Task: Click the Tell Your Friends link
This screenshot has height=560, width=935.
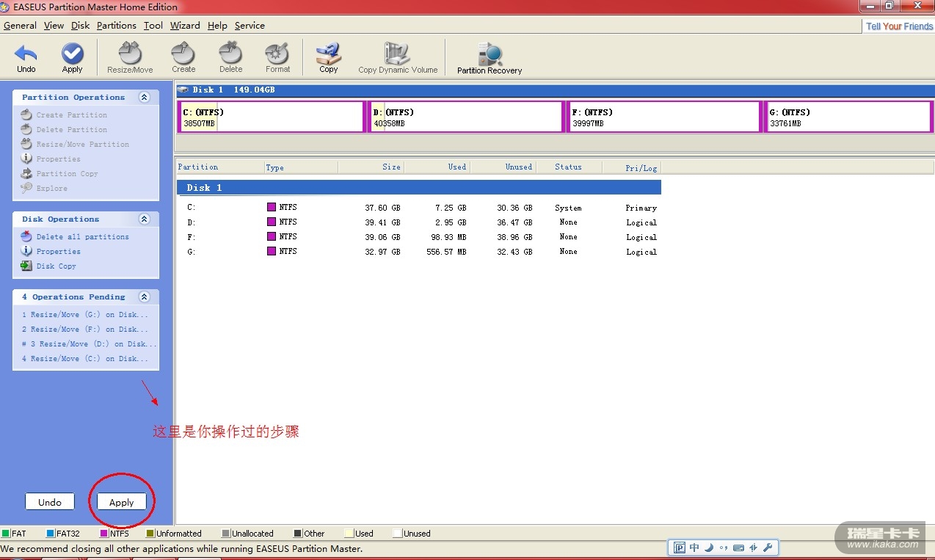Action: click(x=899, y=26)
